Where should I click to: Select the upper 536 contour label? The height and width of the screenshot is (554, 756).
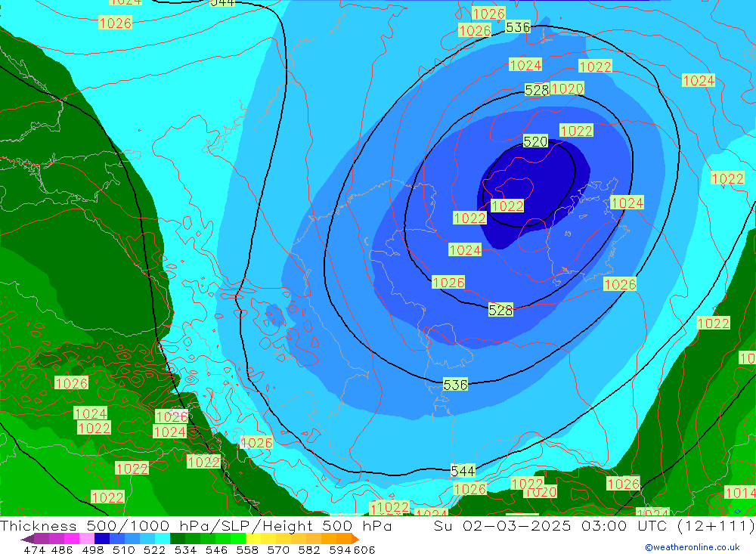click(518, 27)
